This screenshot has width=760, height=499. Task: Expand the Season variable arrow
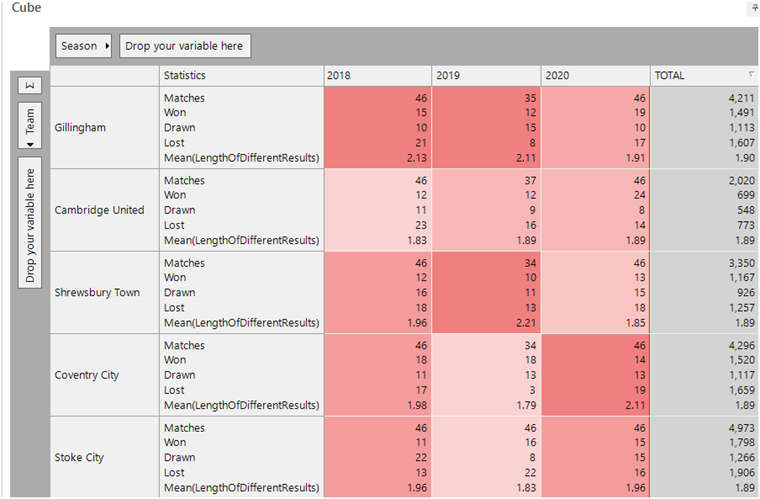107,46
